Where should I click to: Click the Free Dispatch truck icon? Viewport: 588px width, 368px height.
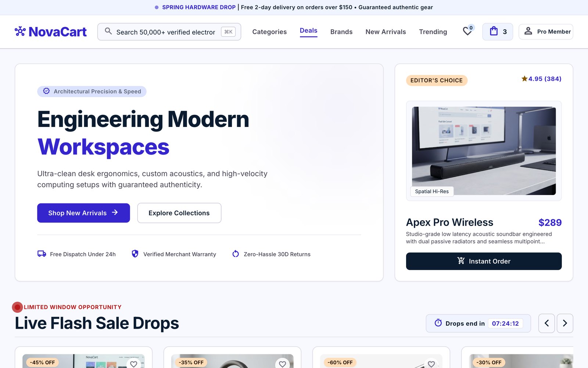click(42, 254)
